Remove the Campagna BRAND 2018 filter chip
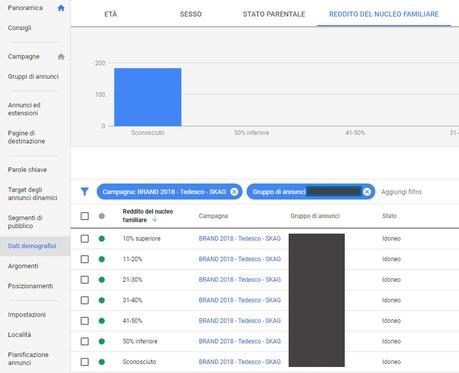Screen dimensions: 459x373 pyautogui.click(x=234, y=192)
